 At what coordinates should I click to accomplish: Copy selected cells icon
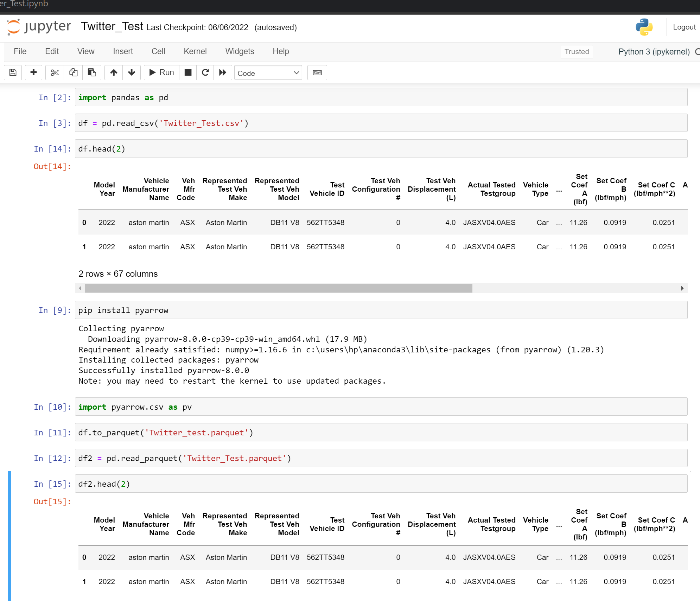click(73, 72)
